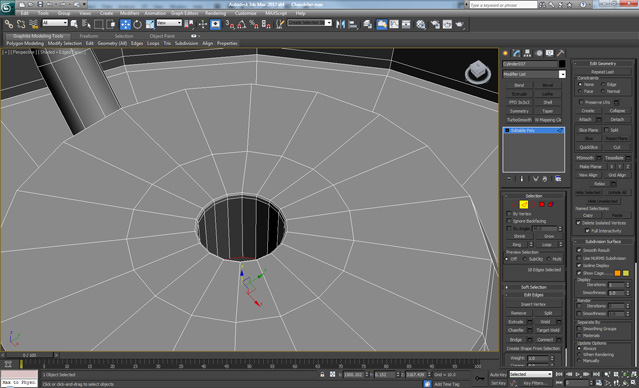Screen dimensions: 639x388
Task: Click the Mirror tool icon
Action: click(x=341, y=24)
